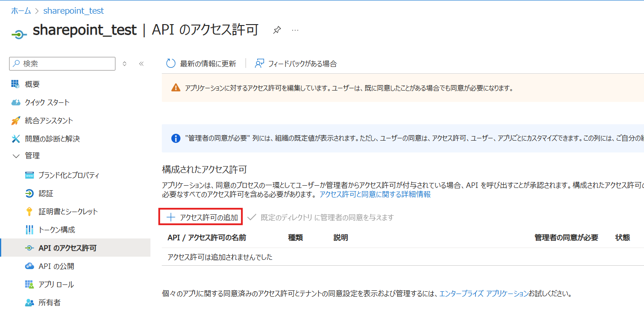Click the token configuration bars icon
This screenshot has width=644, height=314.
tap(30, 230)
